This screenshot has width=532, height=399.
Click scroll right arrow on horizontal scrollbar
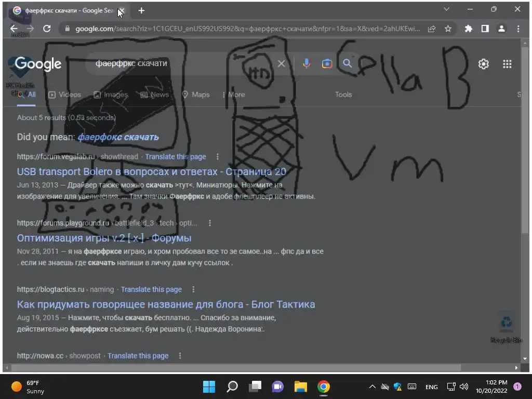[516, 367]
